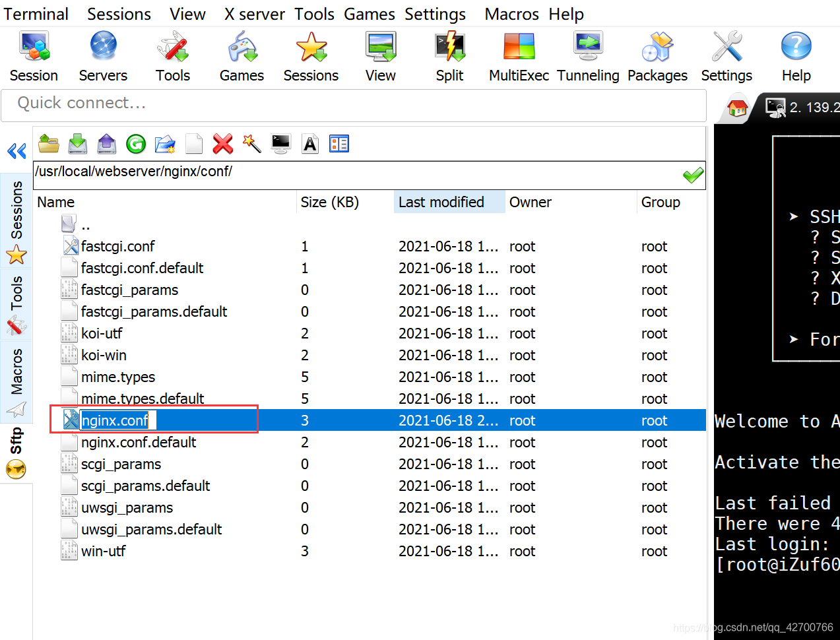Click the Tools toolbar icon
840x640 pixels.
tap(173, 57)
